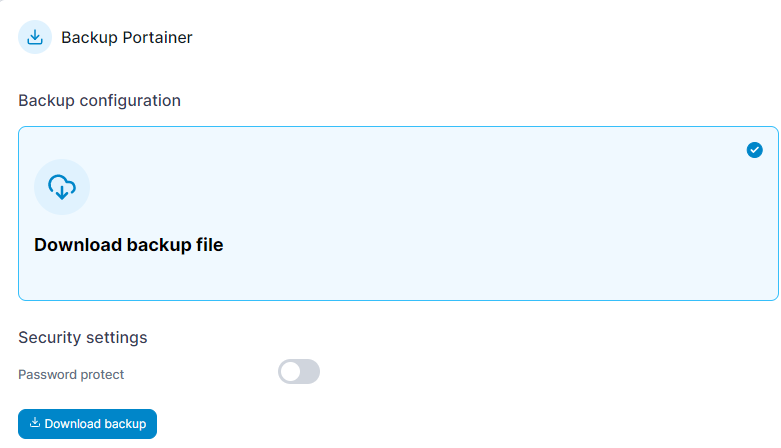781x448 pixels.
Task: Click the Download backup button
Action: click(x=87, y=424)
